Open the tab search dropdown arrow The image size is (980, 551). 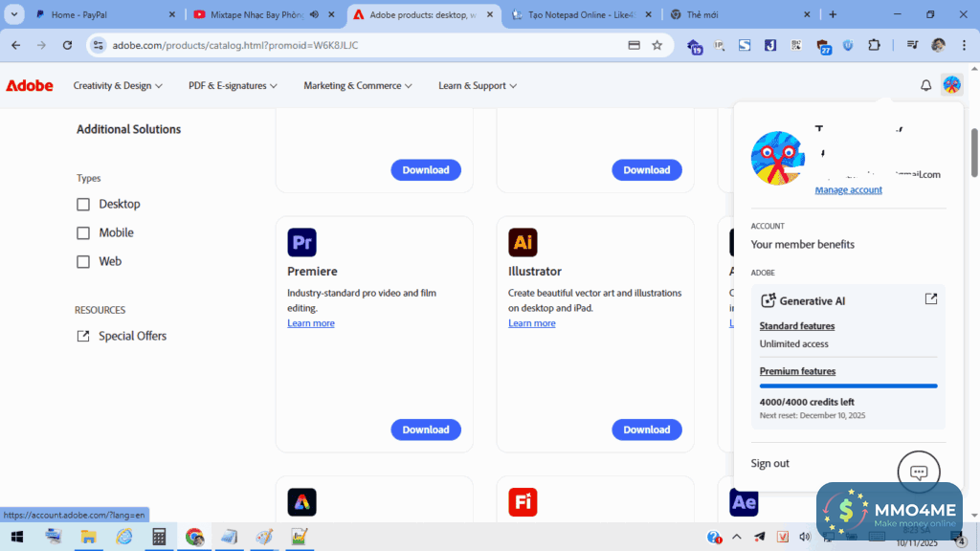point(13,14)
